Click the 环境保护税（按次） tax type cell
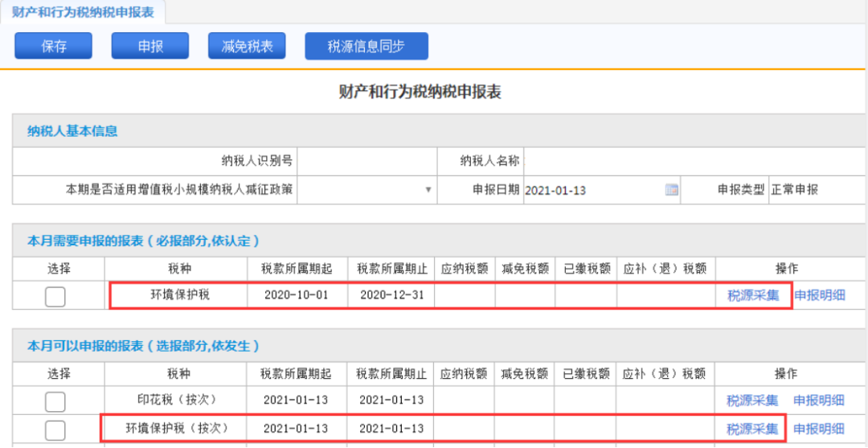This screenshot has height=448, width=868. pos(176,429)
